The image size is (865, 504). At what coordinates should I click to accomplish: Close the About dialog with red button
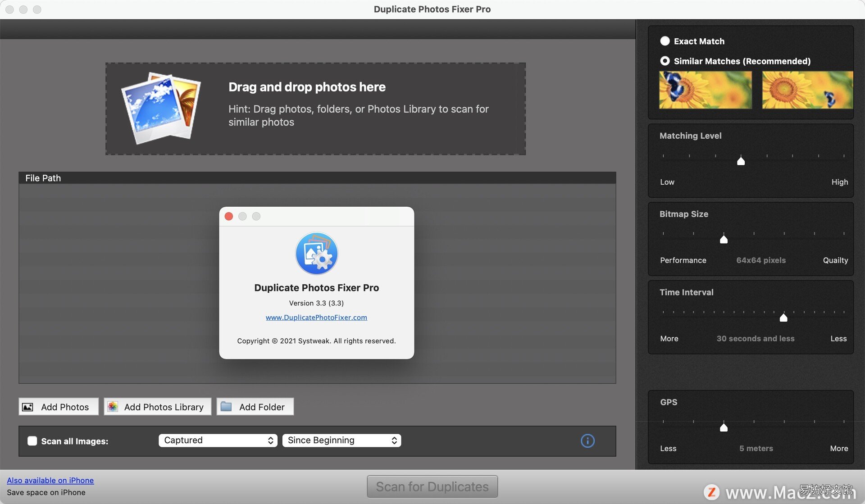(229, 216)
